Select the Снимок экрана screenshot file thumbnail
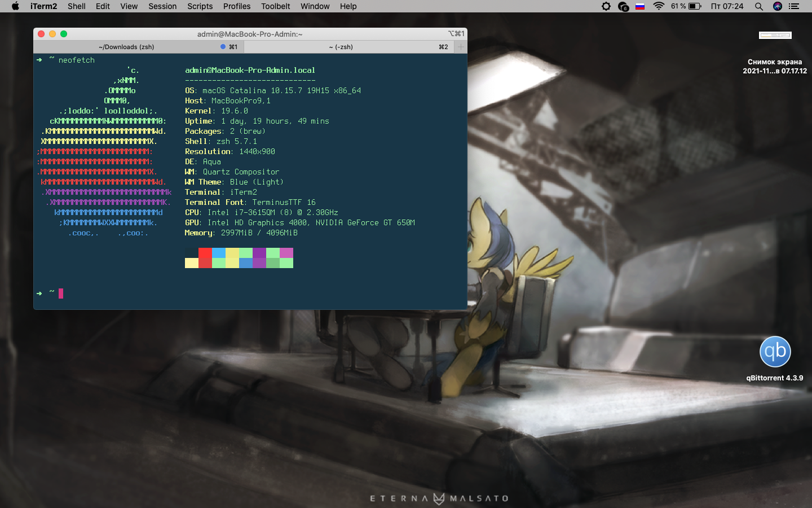Viewport: 812px width, 508px height. pos(775,35)
